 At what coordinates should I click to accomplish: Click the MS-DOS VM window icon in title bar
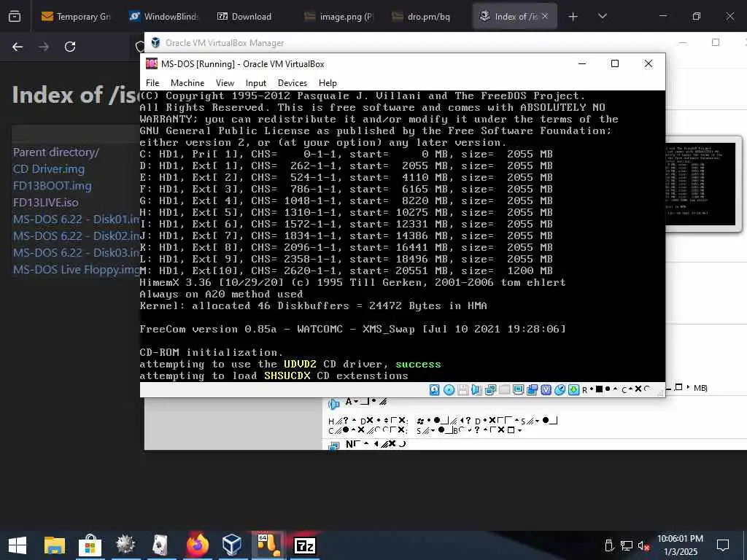152,64
